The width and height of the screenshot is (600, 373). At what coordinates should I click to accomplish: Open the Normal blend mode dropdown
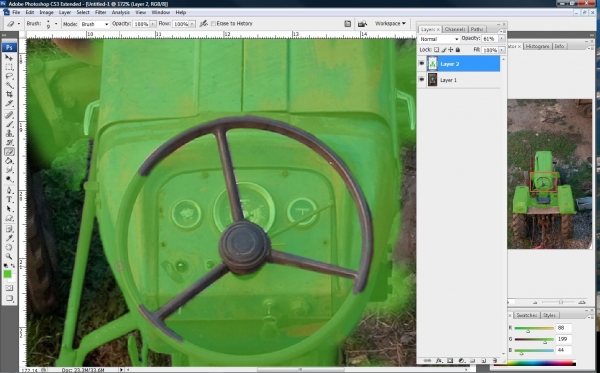tap(439, 39)
